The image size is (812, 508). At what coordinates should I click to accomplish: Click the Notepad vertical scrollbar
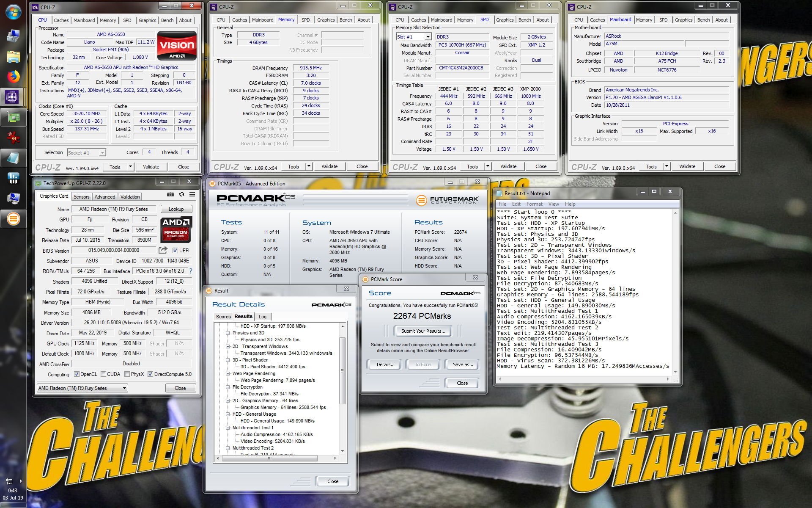[675, 292]
